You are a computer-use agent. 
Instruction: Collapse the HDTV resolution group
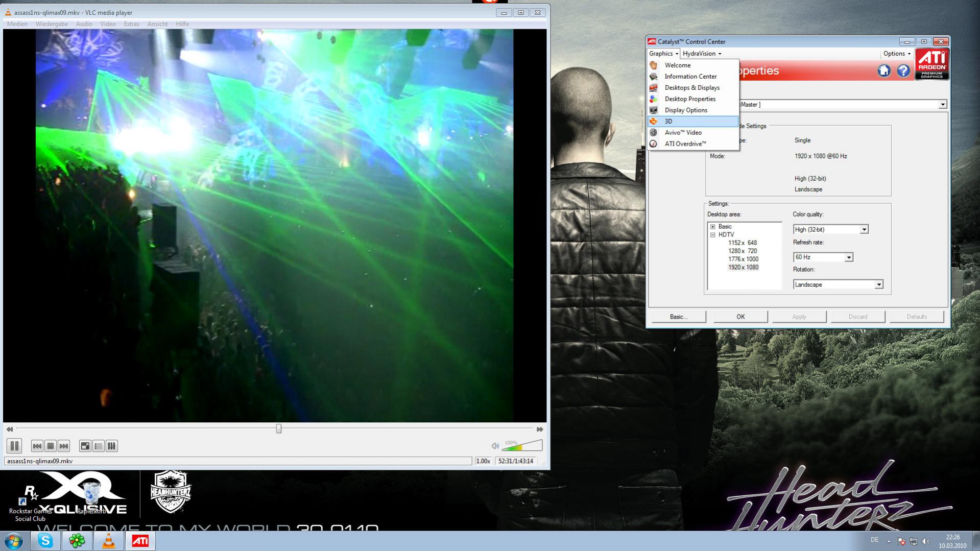click(713, 235)
